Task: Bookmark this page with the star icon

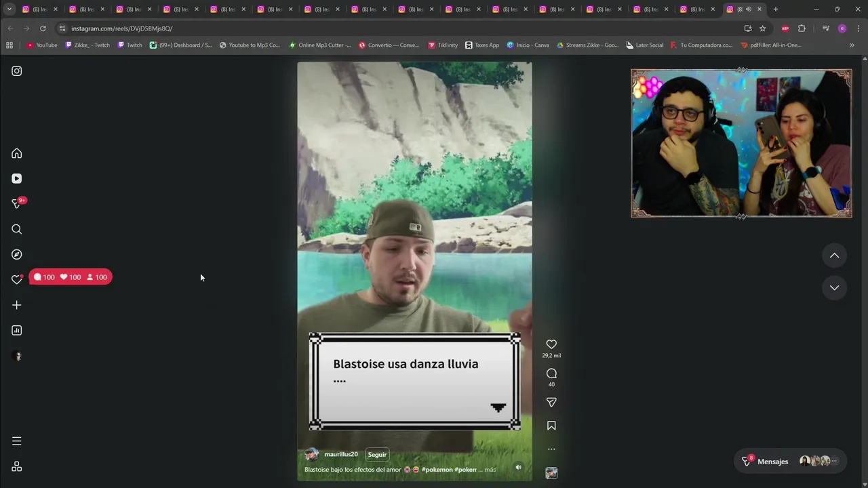Action: pos(763,28)
